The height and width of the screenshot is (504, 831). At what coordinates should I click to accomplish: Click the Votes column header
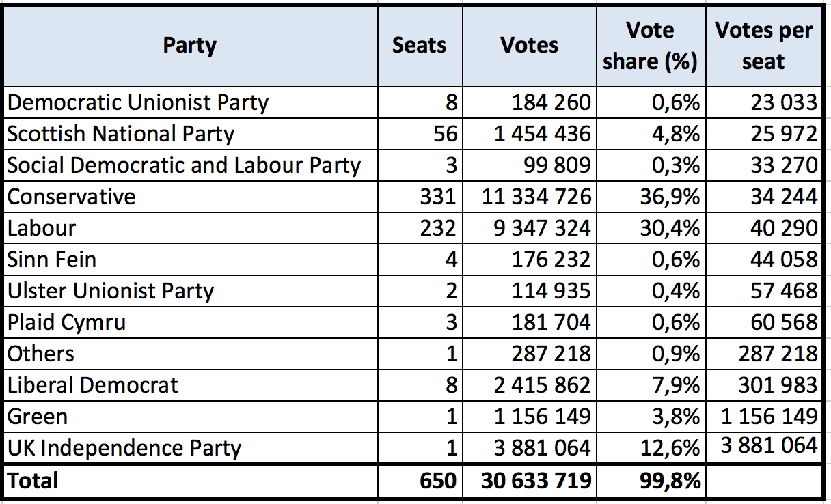[529, 46]
